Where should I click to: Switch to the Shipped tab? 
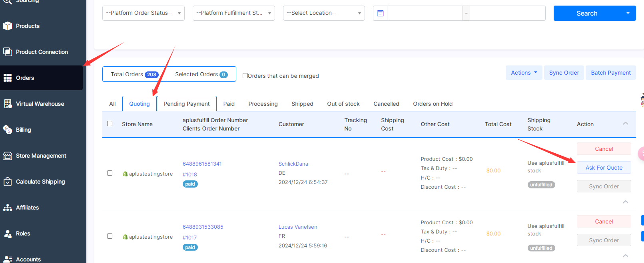302,104
